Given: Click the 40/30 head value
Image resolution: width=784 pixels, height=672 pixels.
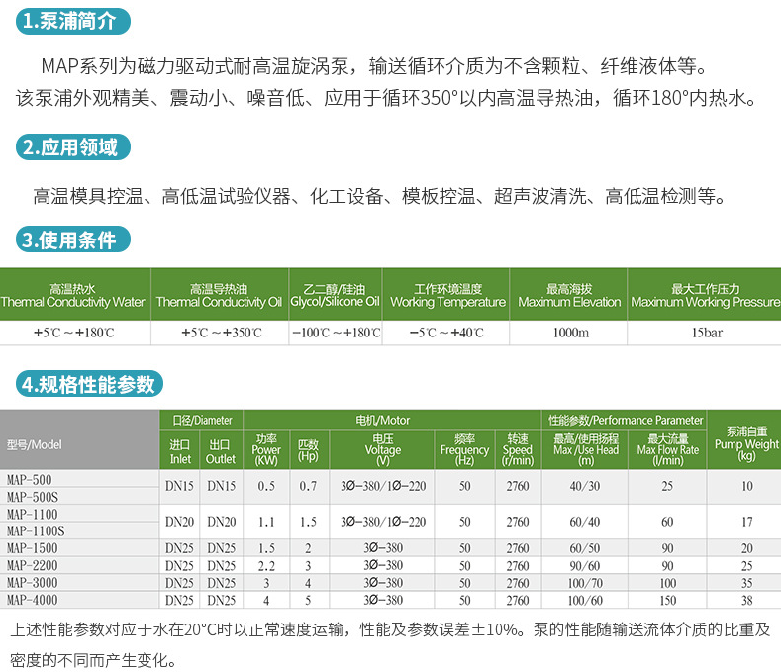Looking at the screenshot, I should click(585, 486).
